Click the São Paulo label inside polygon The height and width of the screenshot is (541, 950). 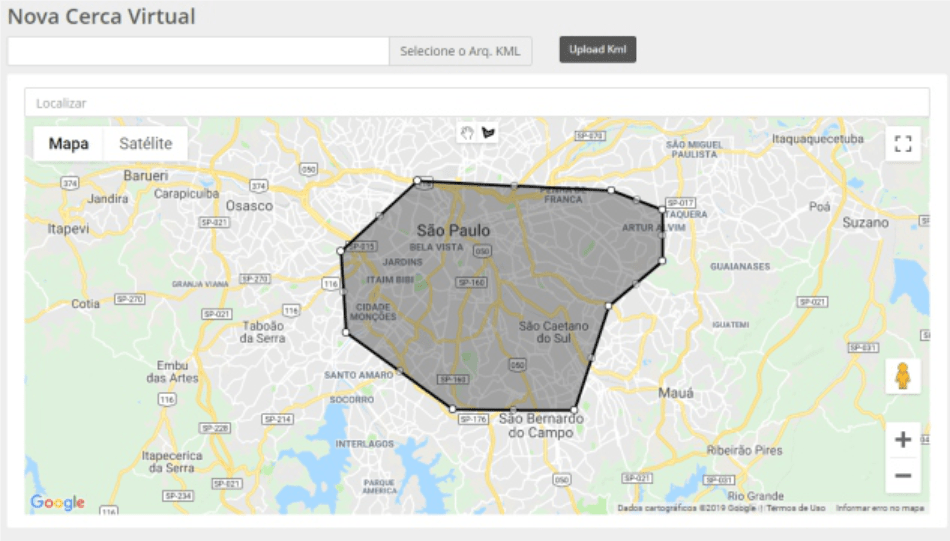pyautogui.click(x=453, y=230)
